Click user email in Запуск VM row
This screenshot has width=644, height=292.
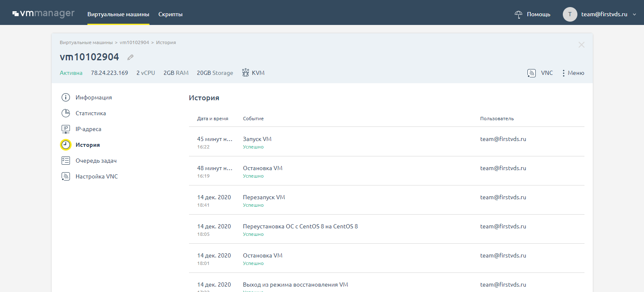(503, 139)
